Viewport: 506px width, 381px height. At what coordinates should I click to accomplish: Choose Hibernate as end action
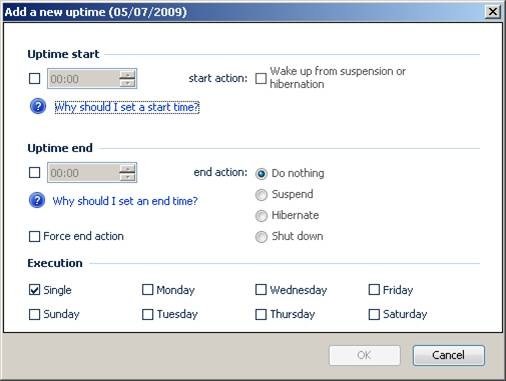[261, 216]
